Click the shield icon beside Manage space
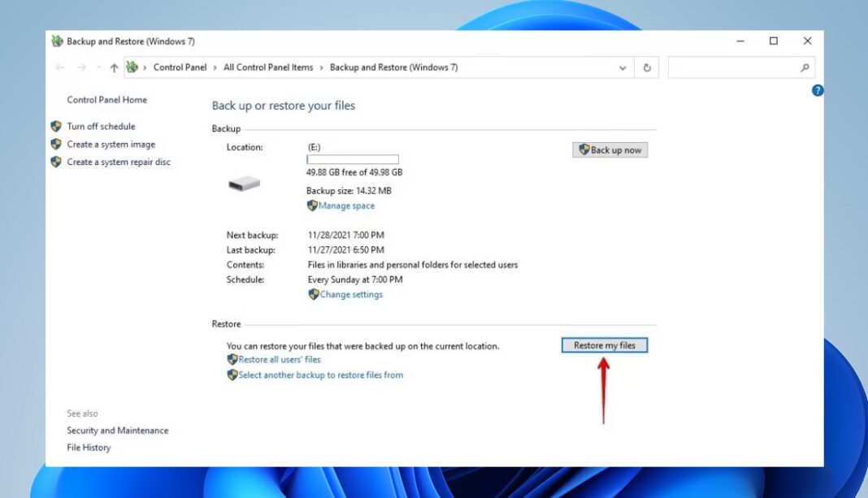The image size is (868, 498). coord(312,206)
